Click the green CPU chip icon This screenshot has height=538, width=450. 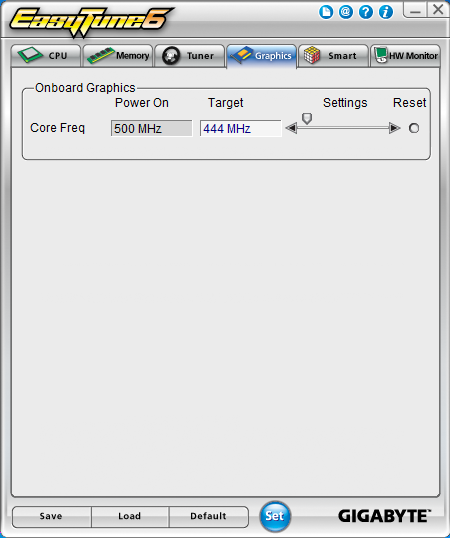[30, 55]
